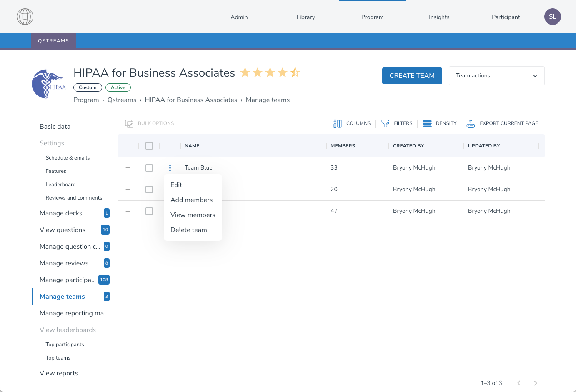Image resolution: width=576 pixels, height=392 pixels.
Task: Switch to the Admin tab
Action: [x=239, y=17]
